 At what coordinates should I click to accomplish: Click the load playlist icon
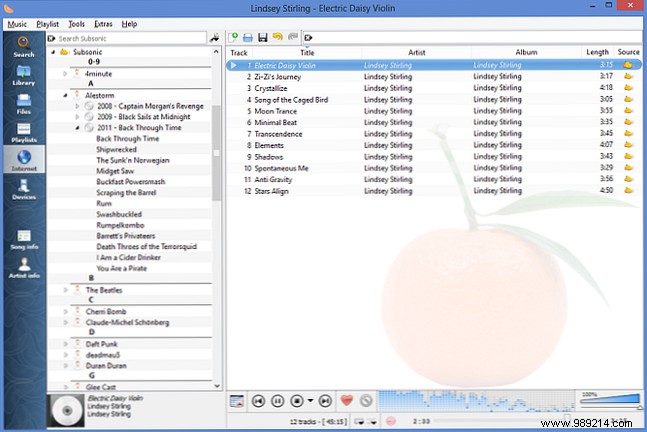click(248, 38)
